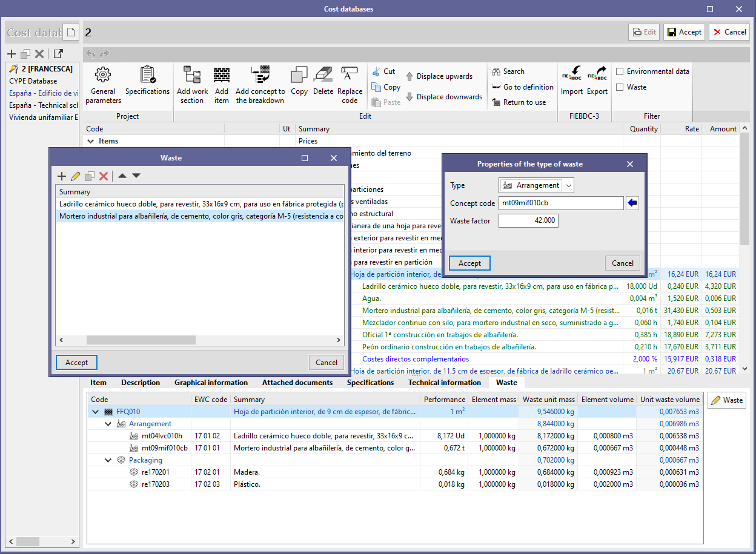
Task: Open the Type dropdown showing Arrangement
Action: click(x=536, y=185)
